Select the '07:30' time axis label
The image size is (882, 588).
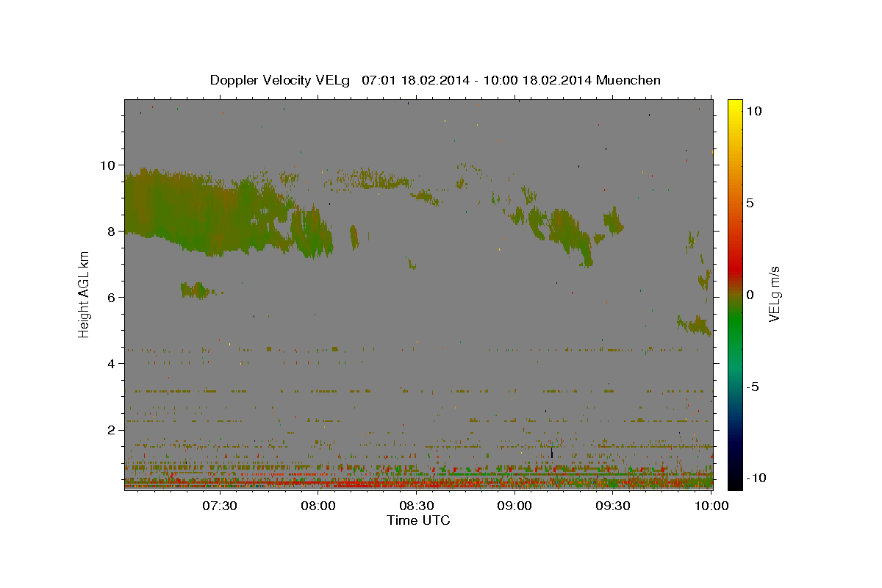point(219,506)
